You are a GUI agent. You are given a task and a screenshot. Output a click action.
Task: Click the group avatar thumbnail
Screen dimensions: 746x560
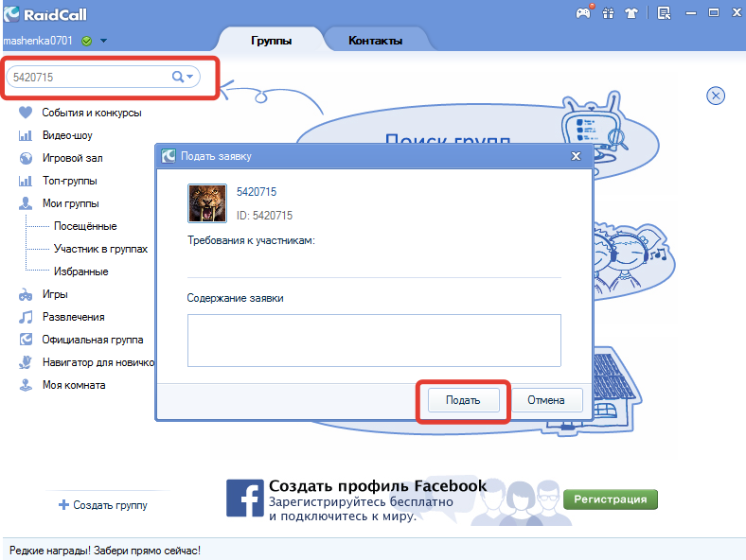[207, 203]
